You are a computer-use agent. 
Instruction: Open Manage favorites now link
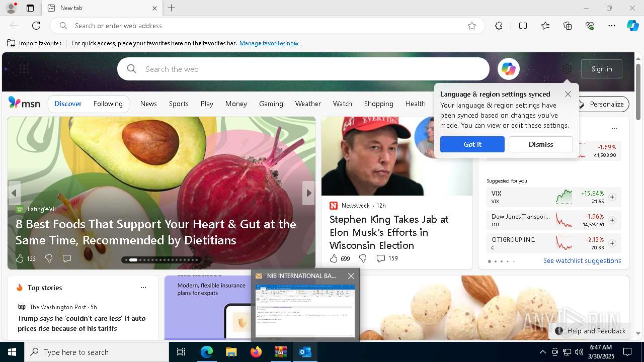tap(269, 43)
